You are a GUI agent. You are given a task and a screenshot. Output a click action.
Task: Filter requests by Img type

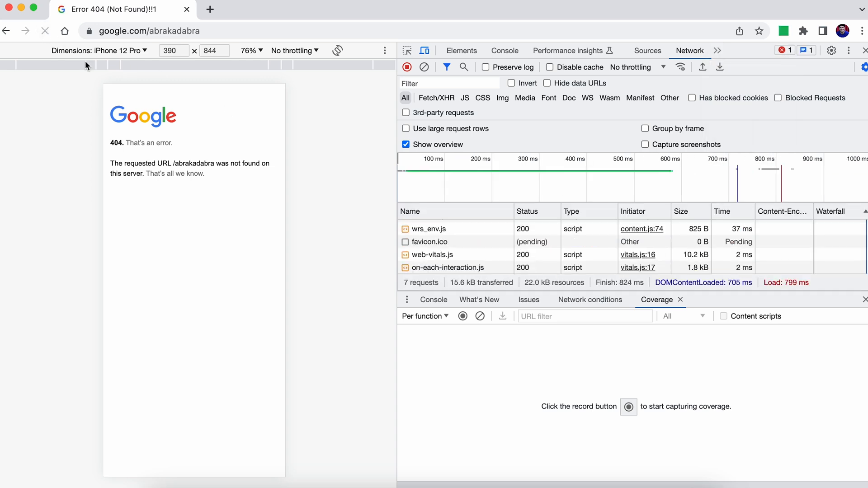point(502,98)
